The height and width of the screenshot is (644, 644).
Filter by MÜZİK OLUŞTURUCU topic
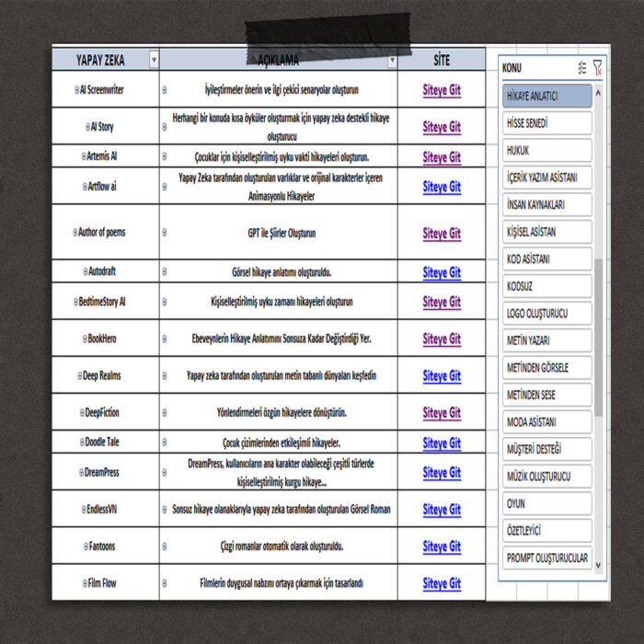pos(547,477)
